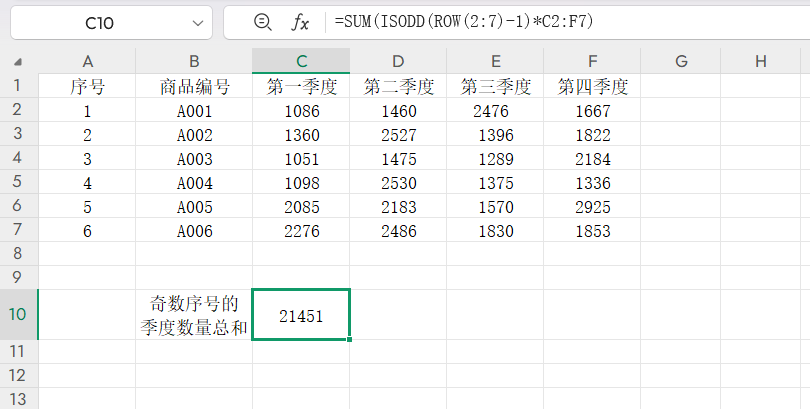Click the cell with value 2925
Image resolution: width=810 pixels, height=409 pixels.
[593, 207]
